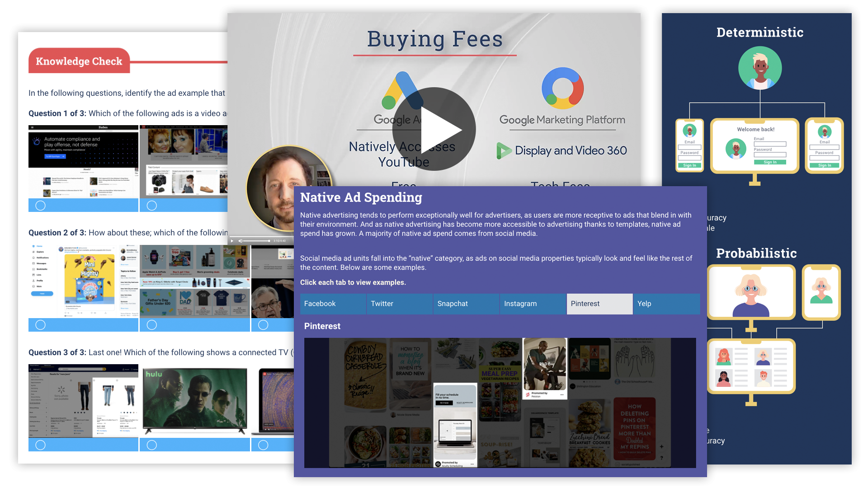Adjust the video volume slider

pyautogui.click(x=257, y=241)
